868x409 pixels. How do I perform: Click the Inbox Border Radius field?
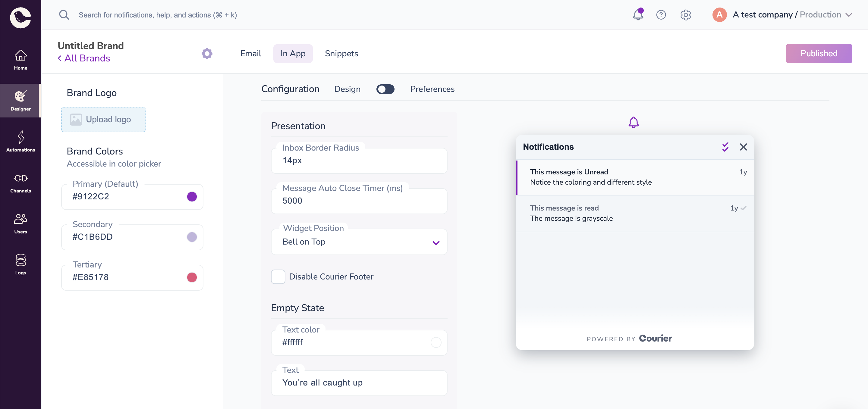click(x=359, y=161)
